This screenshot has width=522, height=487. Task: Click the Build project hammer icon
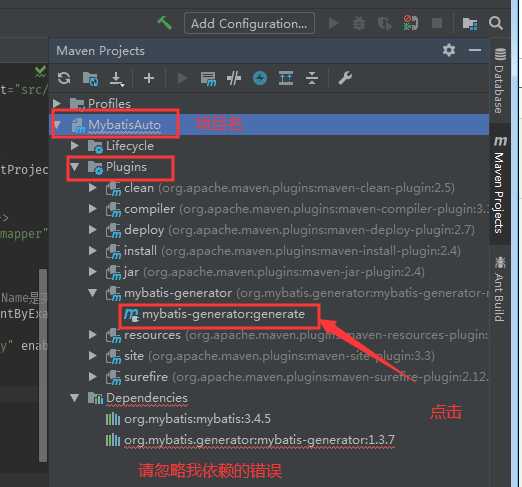[165, 23]
